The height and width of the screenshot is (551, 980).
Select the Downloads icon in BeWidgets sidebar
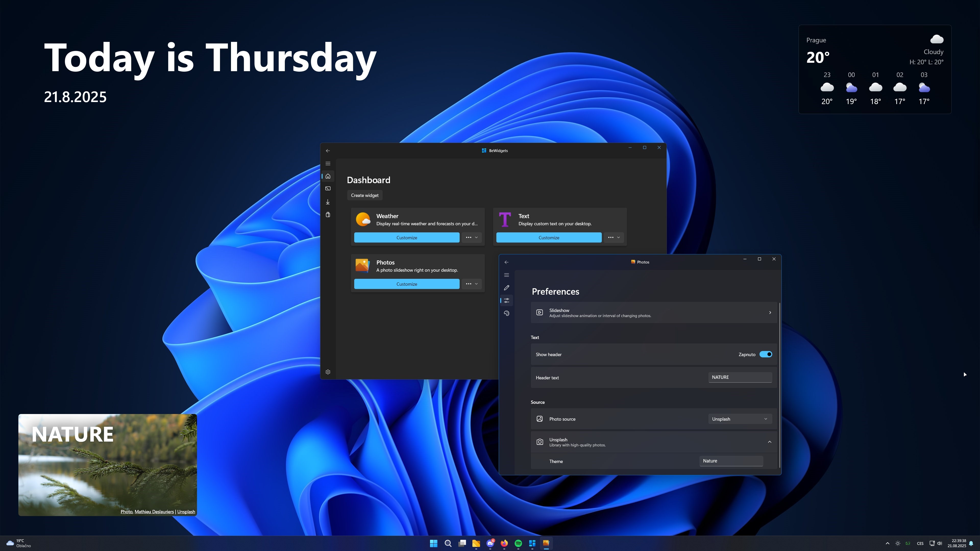point(328,202)
